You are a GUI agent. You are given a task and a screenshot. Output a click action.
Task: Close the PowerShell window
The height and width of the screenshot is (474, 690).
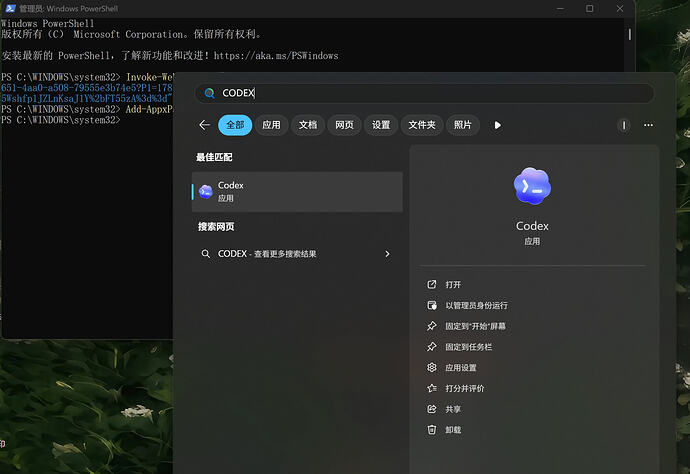[620, 8]
